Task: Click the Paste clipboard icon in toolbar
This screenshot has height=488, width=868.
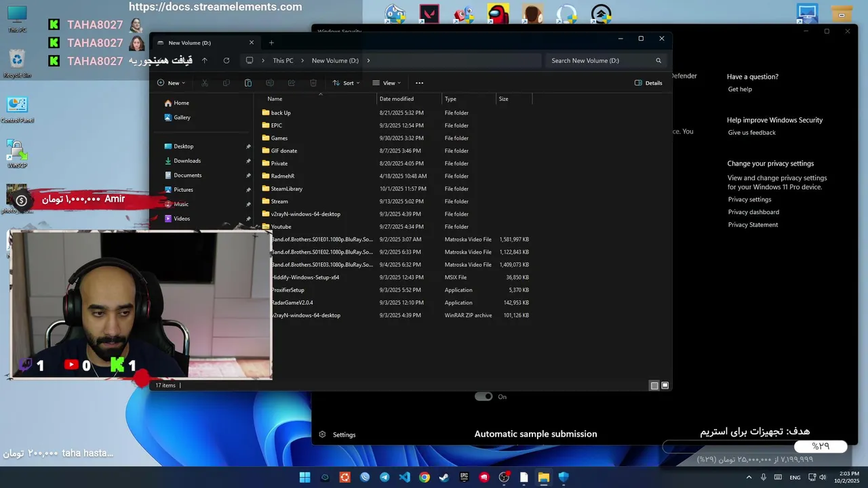Action: [x=248, y=83]
